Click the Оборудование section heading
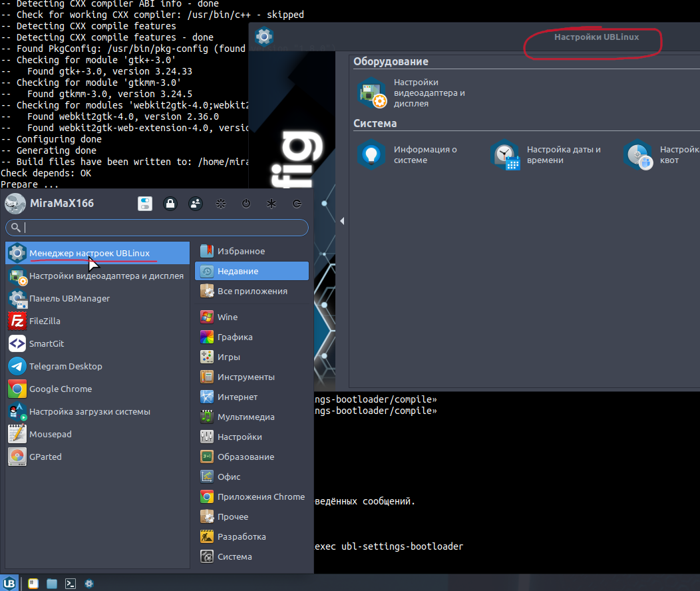The width and height of the screenshot is (700, 591). tap(391, 62)
